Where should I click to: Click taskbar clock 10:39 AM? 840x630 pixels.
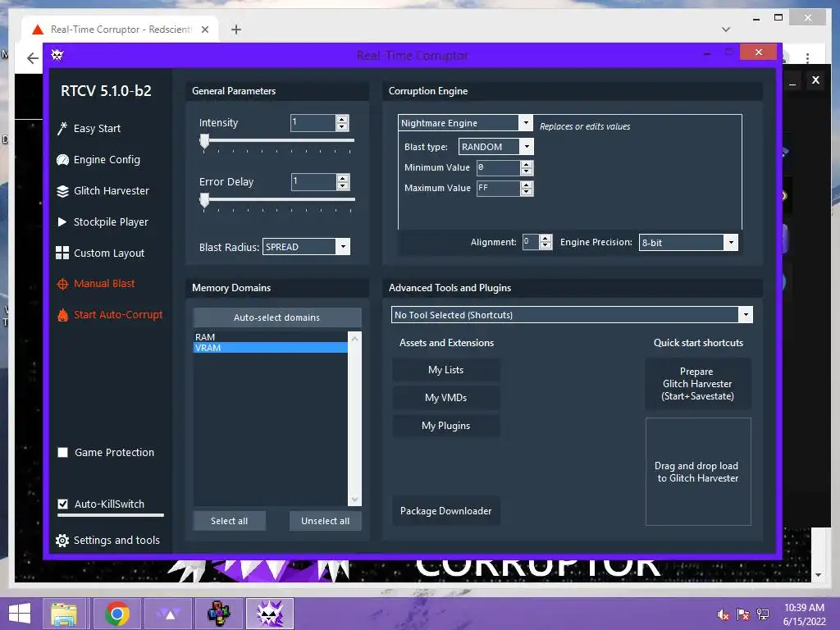tap(804, 608)
